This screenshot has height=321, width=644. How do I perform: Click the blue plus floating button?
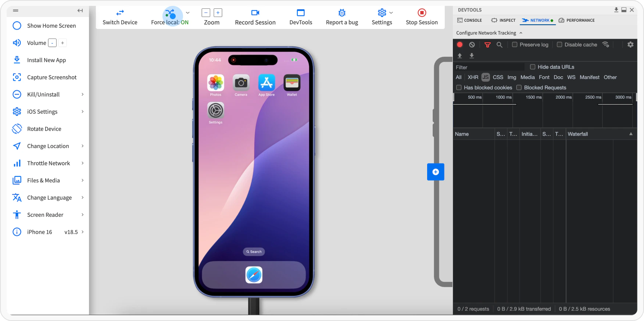pos(436,172)
